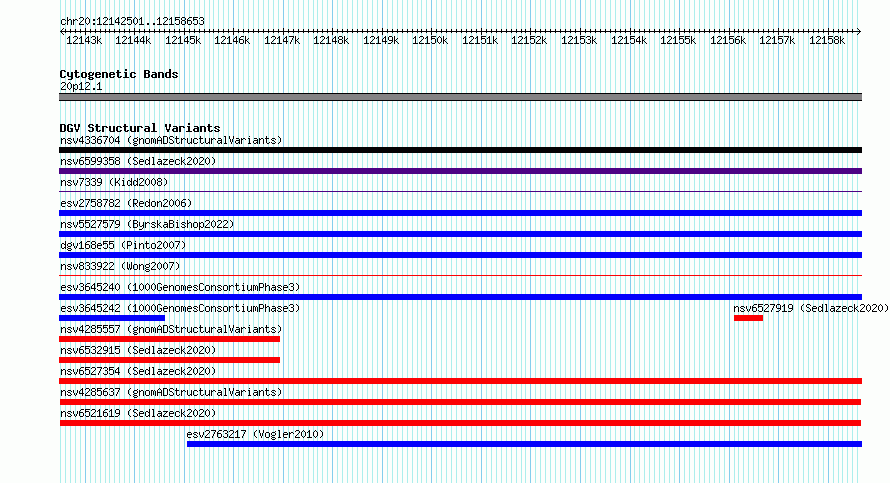Click the esv2758782 (Redon2006) label
The height and width of the screenshot is (483, 890).
click(x=126, y=203)
